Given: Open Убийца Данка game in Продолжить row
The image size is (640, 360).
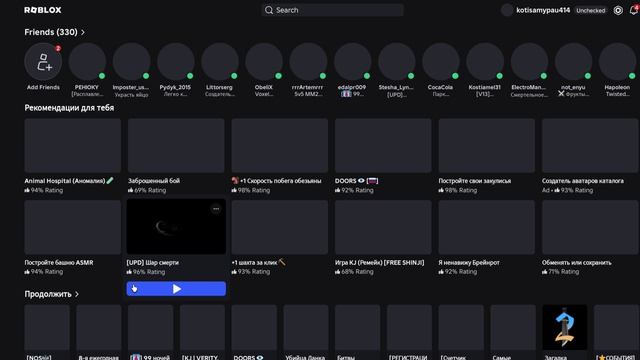Looking at the screenshot, I should point(306,327).
